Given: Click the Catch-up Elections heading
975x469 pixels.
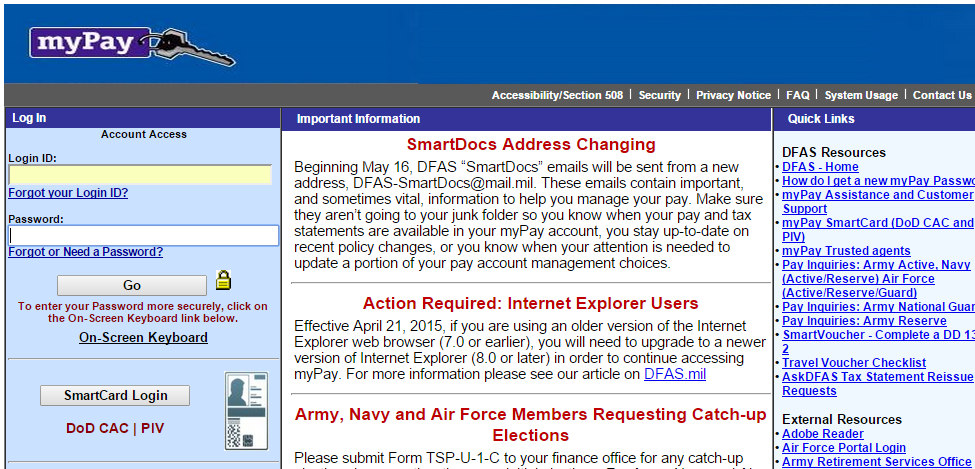Looking at the screenshot, I should 530,424.
